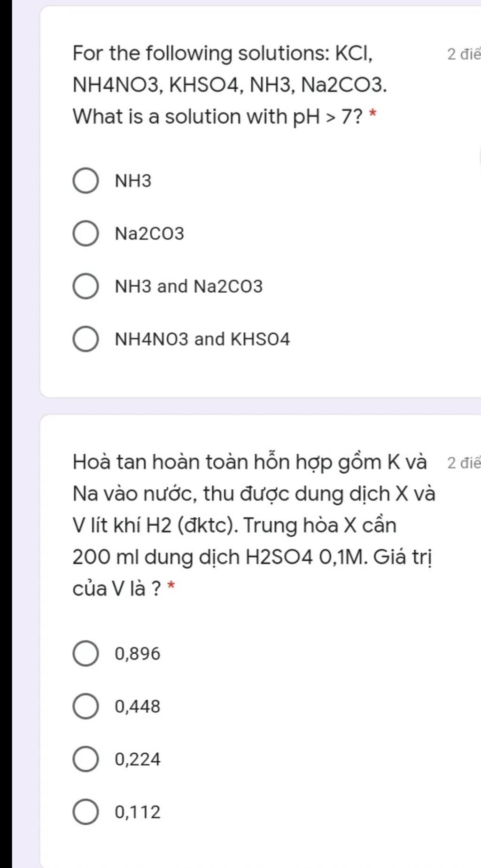This screenshot has width=481, height=868.
Task: Pick the 'NH4NO3 and KHSO4' radio option
Action: [x=85, y=339]
